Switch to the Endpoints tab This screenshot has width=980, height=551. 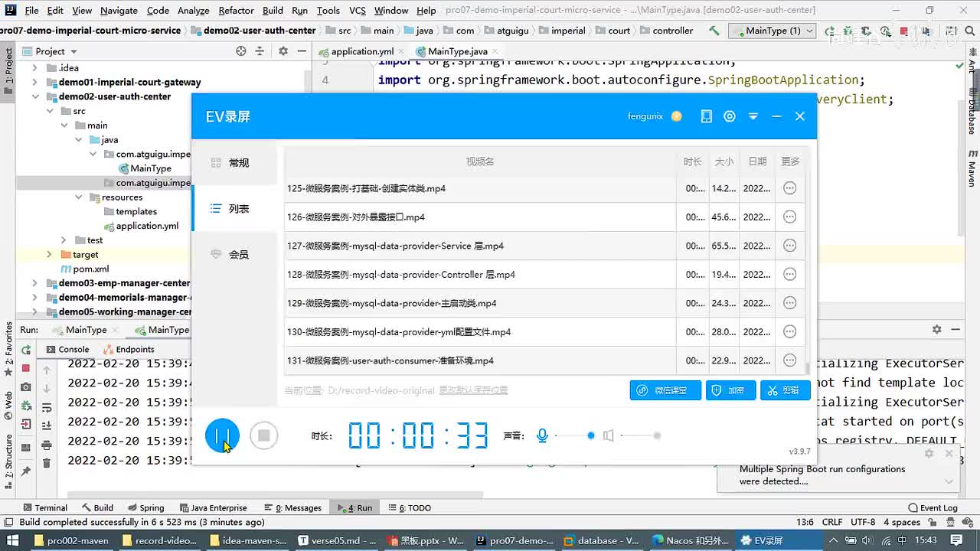pos(129,350)
